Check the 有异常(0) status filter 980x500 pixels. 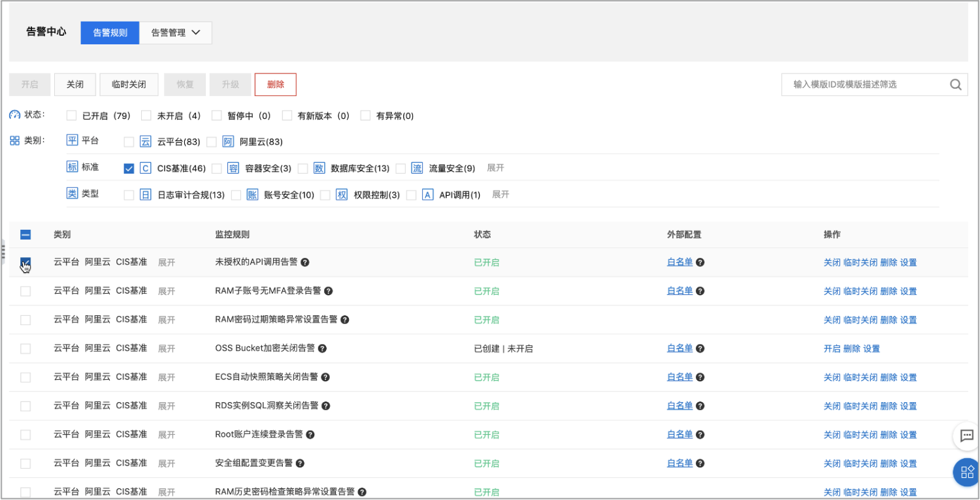point(366,116)
